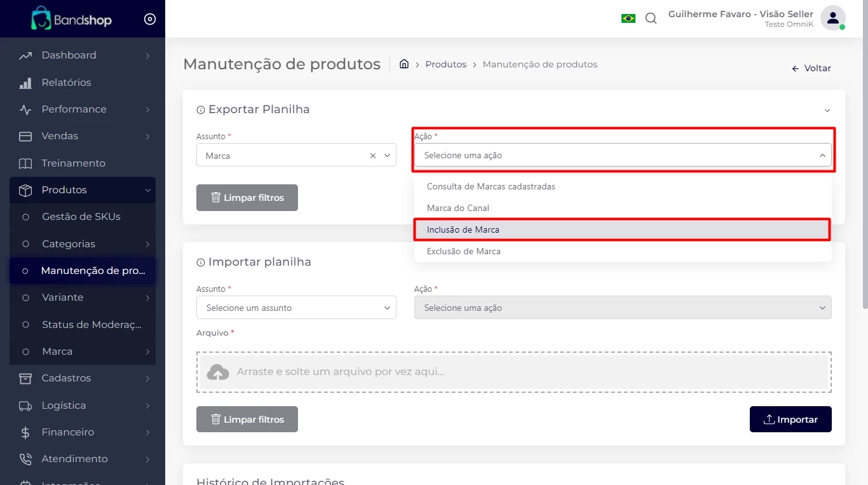Clear the Marca selection with the X
The image size is (868, 485).
pos(373,156)
